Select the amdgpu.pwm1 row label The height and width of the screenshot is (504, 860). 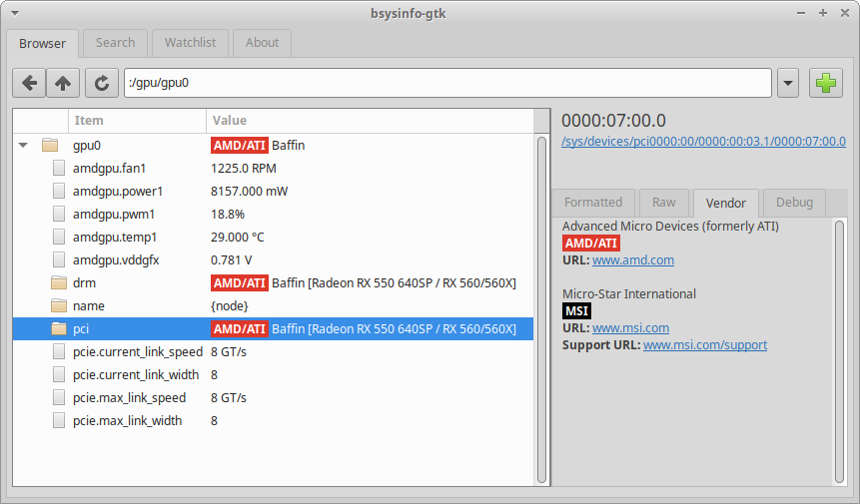pos(114,215)
